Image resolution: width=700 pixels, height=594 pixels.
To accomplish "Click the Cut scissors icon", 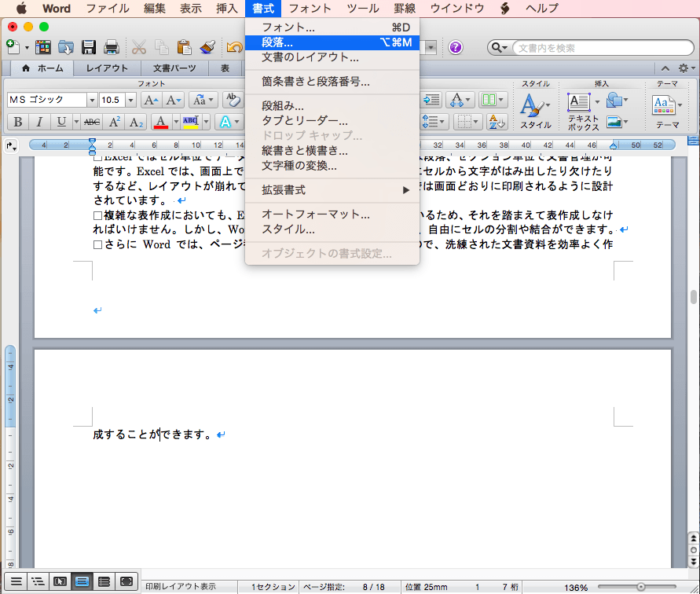I will pos(139,47).
